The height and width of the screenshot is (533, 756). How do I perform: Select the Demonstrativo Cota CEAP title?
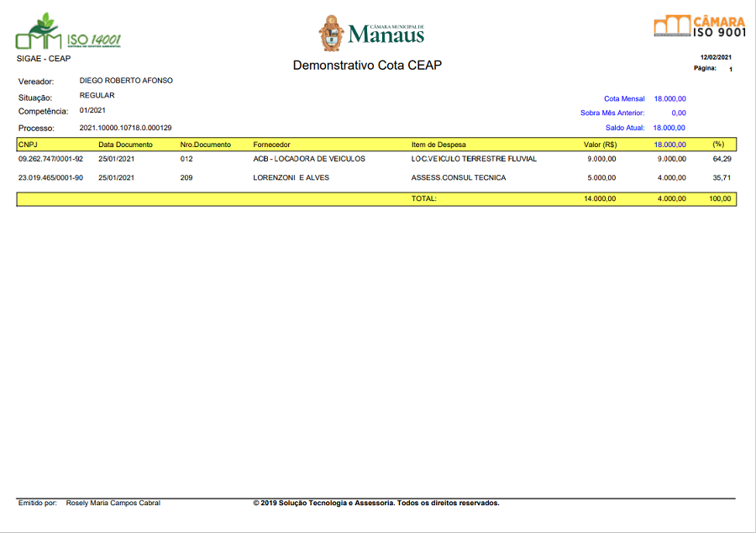pyautogui.click(x=367, y=66)
